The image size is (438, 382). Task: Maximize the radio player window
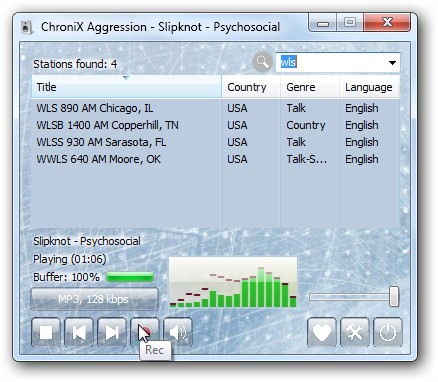(x=350, y=23)
